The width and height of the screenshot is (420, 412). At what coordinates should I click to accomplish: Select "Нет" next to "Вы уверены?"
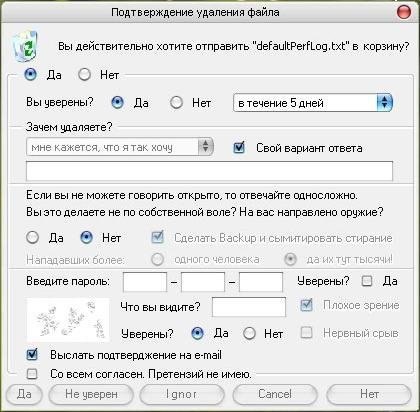click(x=176, y=103)
